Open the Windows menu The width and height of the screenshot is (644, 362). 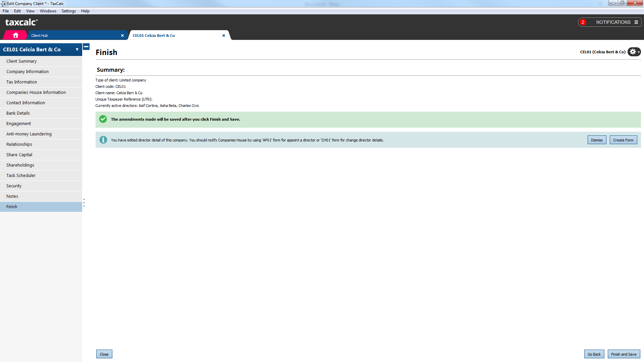click(48, 11)
